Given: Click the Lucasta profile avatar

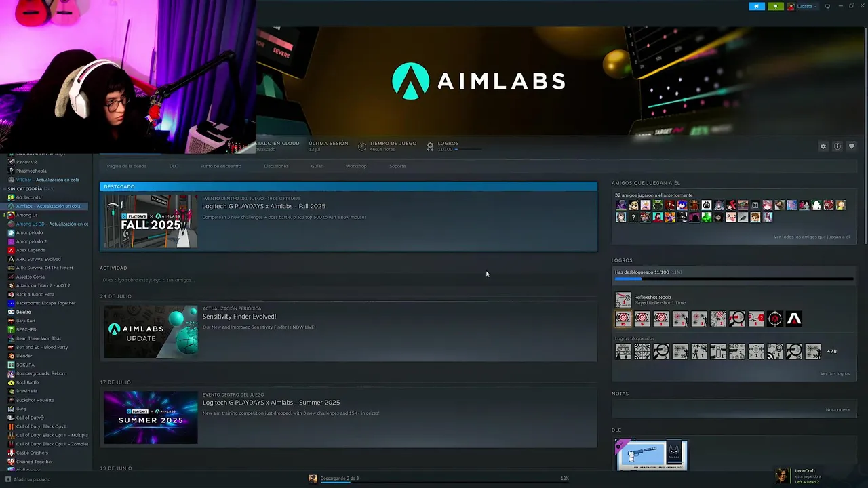Looking at the screenshot, I should (791, 6).
